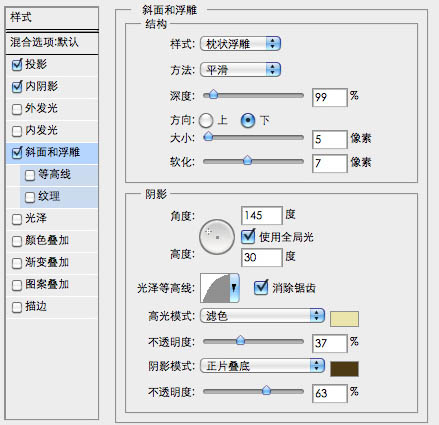This screenshot has height=425, width=439.
Task: Toggle the 消除锯齿 anti-alias checkbox
Action: (261, 287)
